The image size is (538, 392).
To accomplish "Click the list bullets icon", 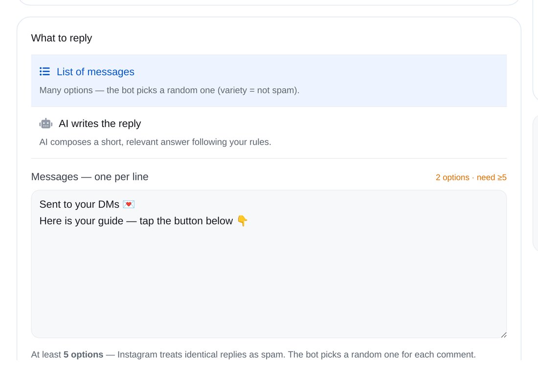I will [x=45, y=72].
